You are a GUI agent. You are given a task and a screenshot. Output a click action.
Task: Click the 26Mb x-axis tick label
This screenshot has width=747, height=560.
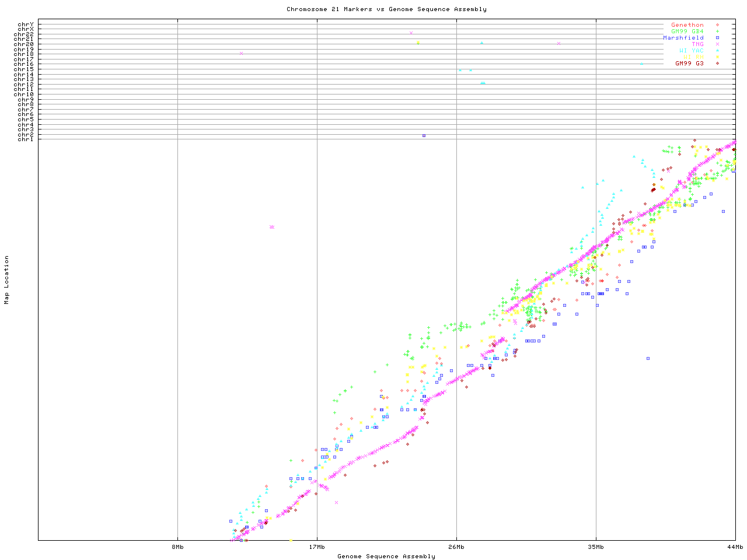point(456,547)
